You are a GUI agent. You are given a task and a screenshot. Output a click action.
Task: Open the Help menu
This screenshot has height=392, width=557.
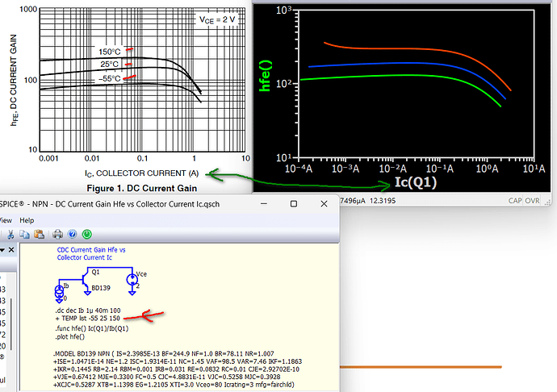[x=27, y=219]
